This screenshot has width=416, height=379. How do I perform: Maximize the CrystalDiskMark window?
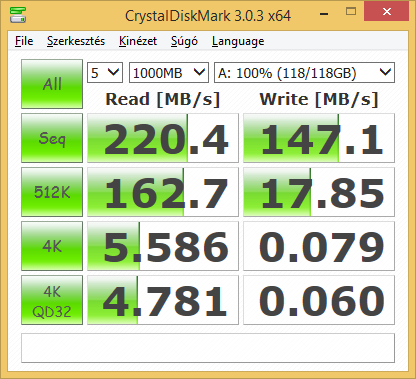351,12
